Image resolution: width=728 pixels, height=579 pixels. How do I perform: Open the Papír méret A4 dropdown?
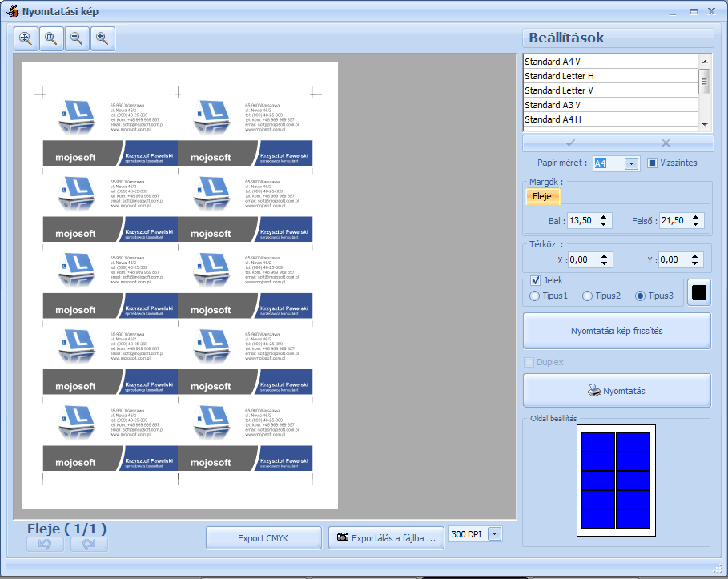[x=631, y=163]
